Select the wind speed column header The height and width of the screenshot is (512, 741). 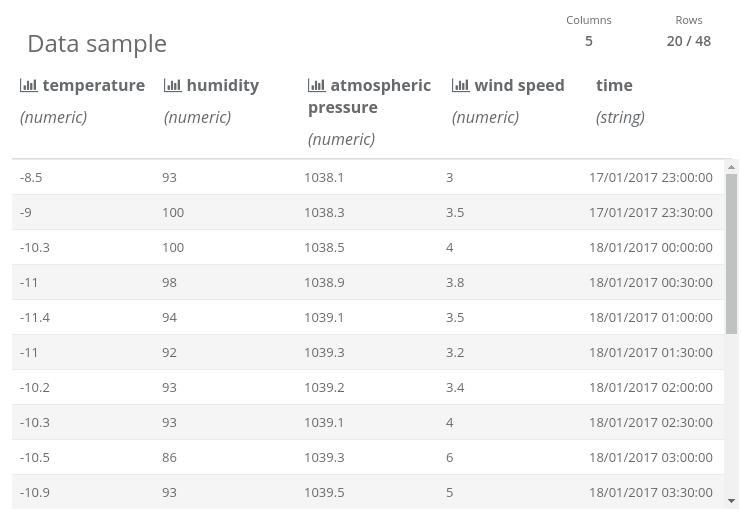[519, 86]
